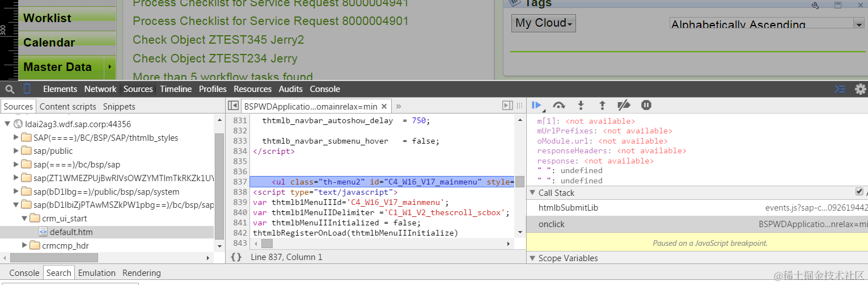Click the Tags panel wrench icon
The height and width of the screenshot is (285, 868).
click(815, 5)
